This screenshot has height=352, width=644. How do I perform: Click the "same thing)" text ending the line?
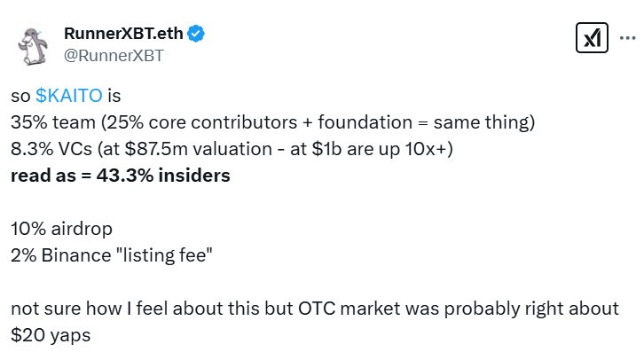point(484,122)
